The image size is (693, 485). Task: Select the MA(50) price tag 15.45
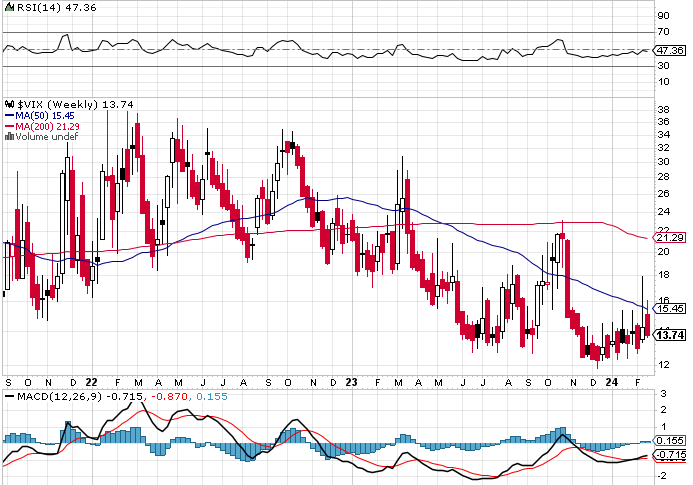pyautogui.click(x=669, y=309)
